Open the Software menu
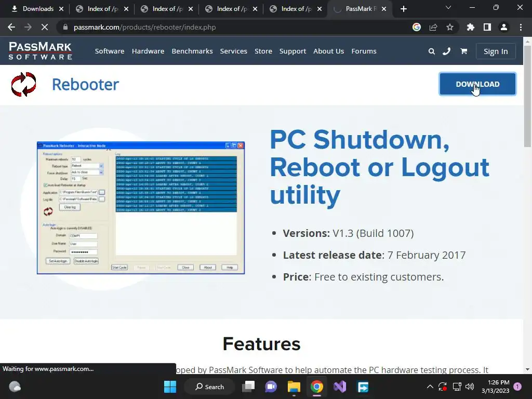 (110, 51)
